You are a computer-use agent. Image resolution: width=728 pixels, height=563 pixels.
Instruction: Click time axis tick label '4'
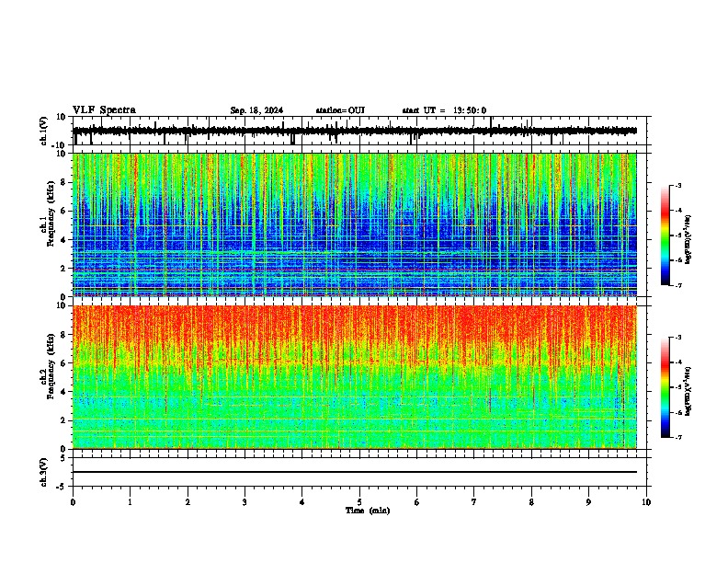tap(302, 502)
